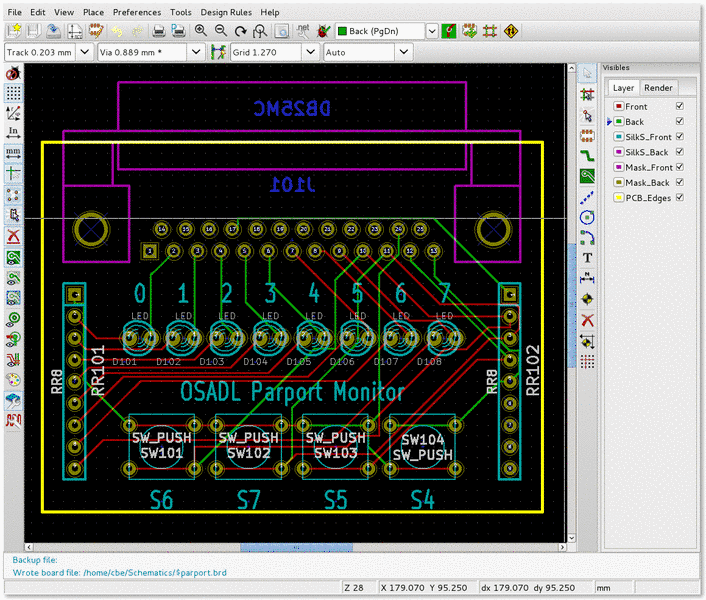Turn off design rule checking
This screenshot has width=706, height=600.
pyautogui.click(x=14, y=73)
